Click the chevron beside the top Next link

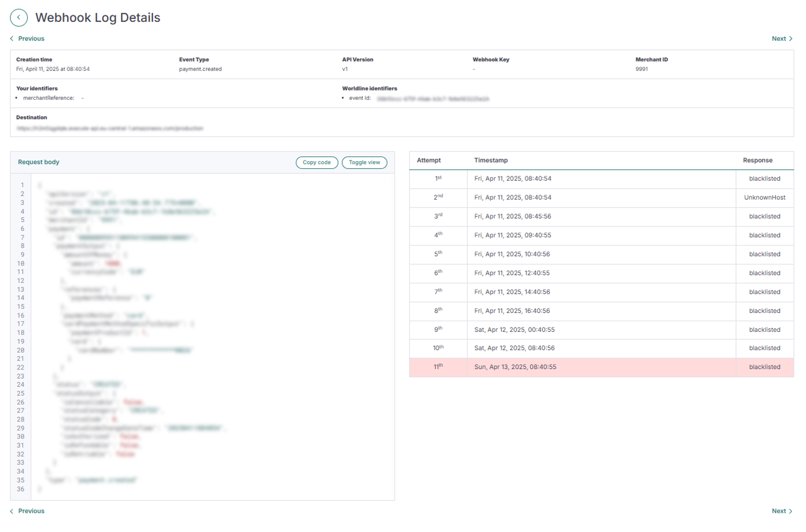click(x=791, y=38)
